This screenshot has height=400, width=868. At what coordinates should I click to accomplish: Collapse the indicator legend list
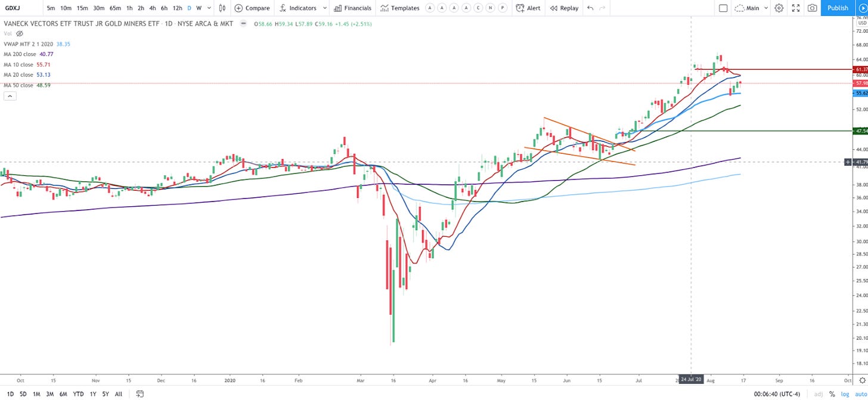pos(9,96)
